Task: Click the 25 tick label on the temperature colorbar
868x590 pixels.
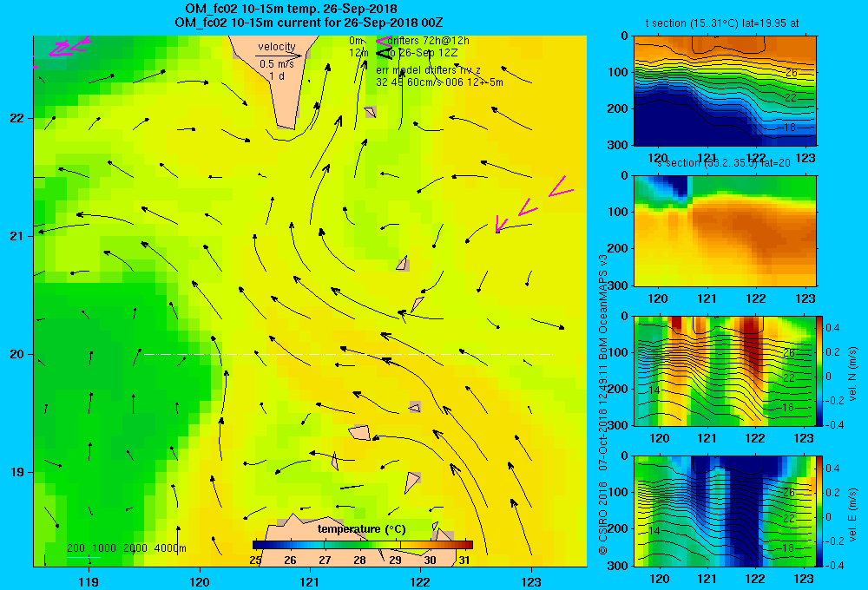Action: (x=255, y=560)
